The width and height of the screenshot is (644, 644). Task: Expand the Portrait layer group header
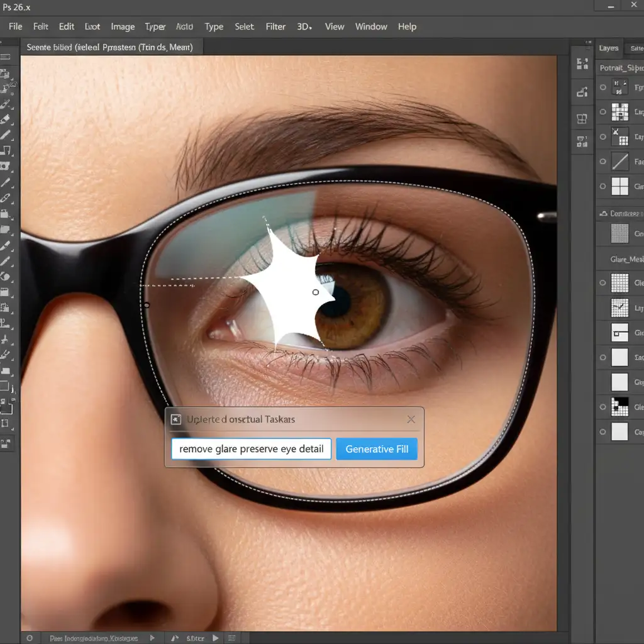[619, 67]
